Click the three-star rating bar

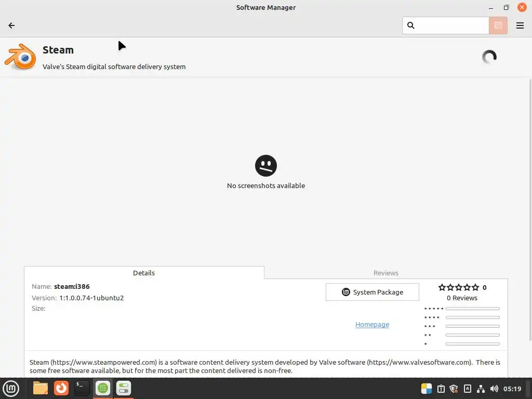coord(473,326)
